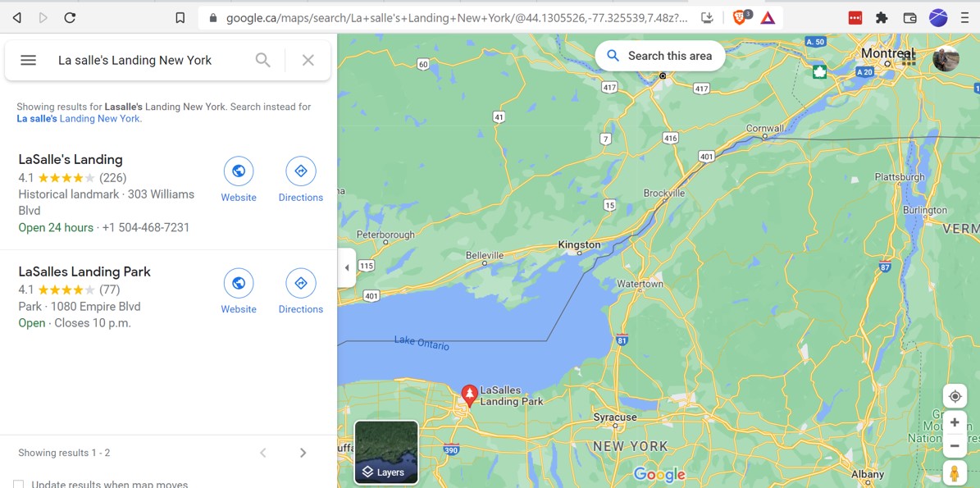The height and width of the screenshot is (488, 980).
Task: Open the Google Maps hamburger menu
Action: [x=28, y=60]
